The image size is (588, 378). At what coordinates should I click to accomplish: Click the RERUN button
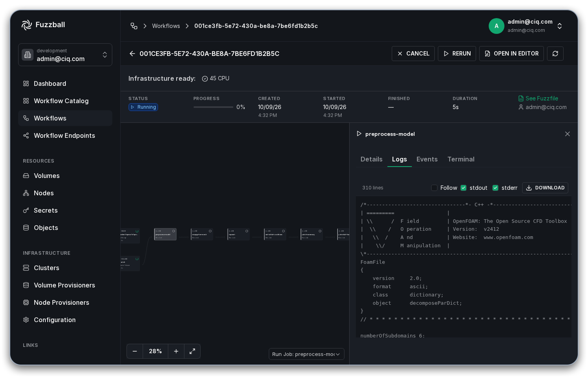coord(457,54)
